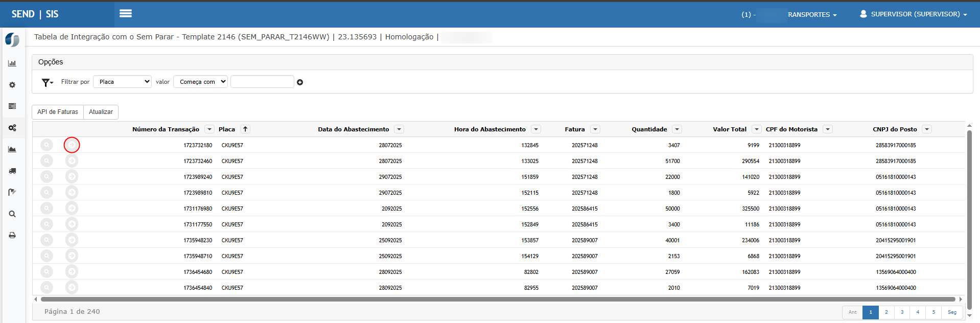Click the printer icon in the sidebar

(12, 236)
